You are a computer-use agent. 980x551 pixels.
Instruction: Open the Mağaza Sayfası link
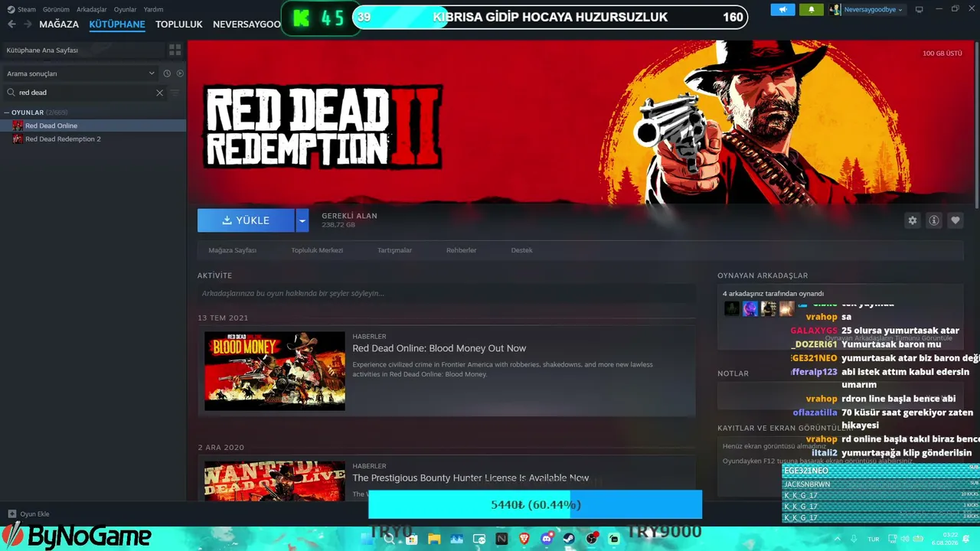[x=233, y=250]
